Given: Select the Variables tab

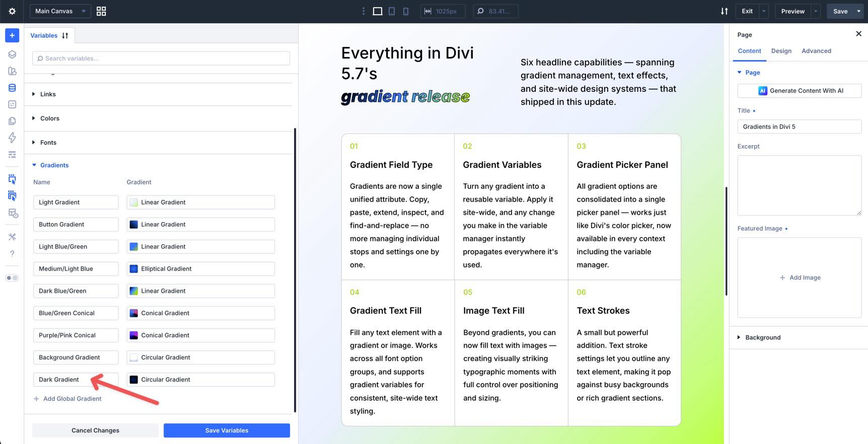Looking at the screenshot, I should point(44,36).
